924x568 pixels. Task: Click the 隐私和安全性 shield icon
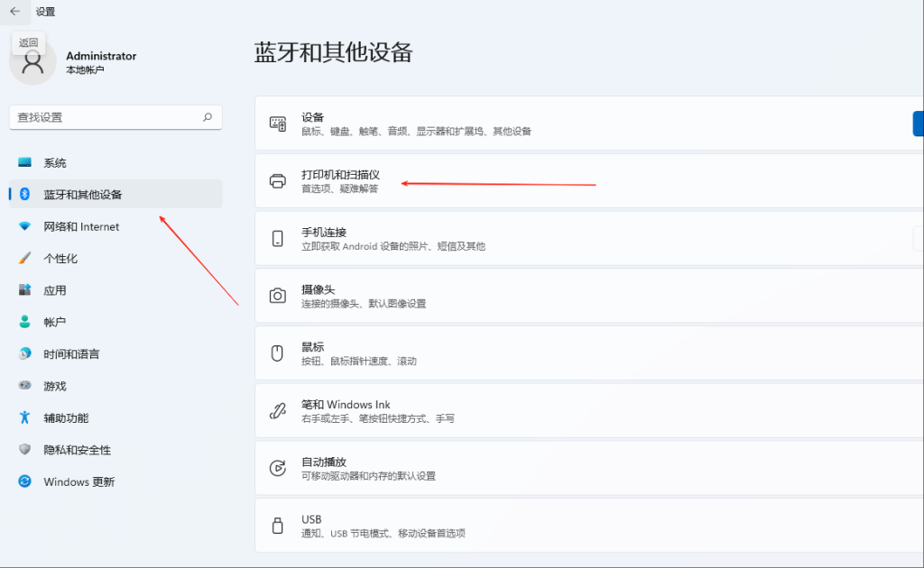pyautogui.click(x=24, y=449)
